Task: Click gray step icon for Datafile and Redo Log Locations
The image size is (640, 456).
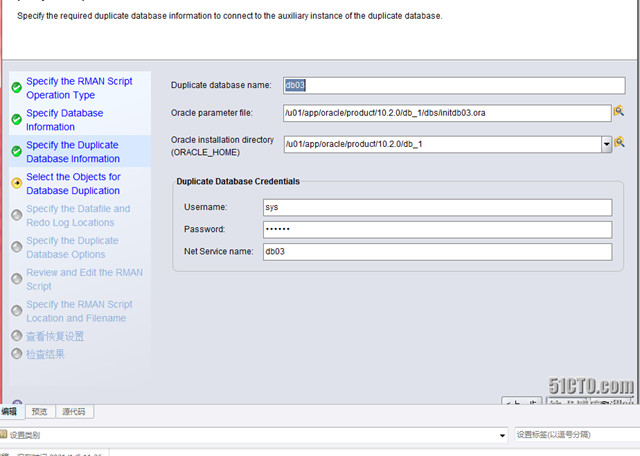Action: pyautogui.click(x=17, y=214)
